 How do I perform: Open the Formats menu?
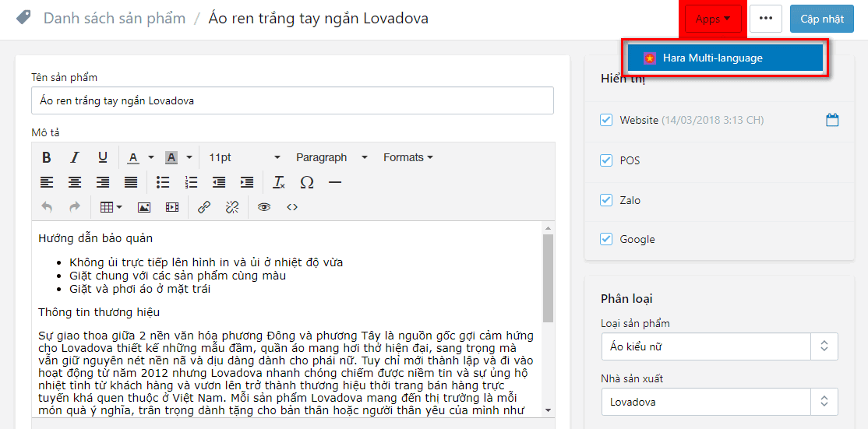click(408, 157)
